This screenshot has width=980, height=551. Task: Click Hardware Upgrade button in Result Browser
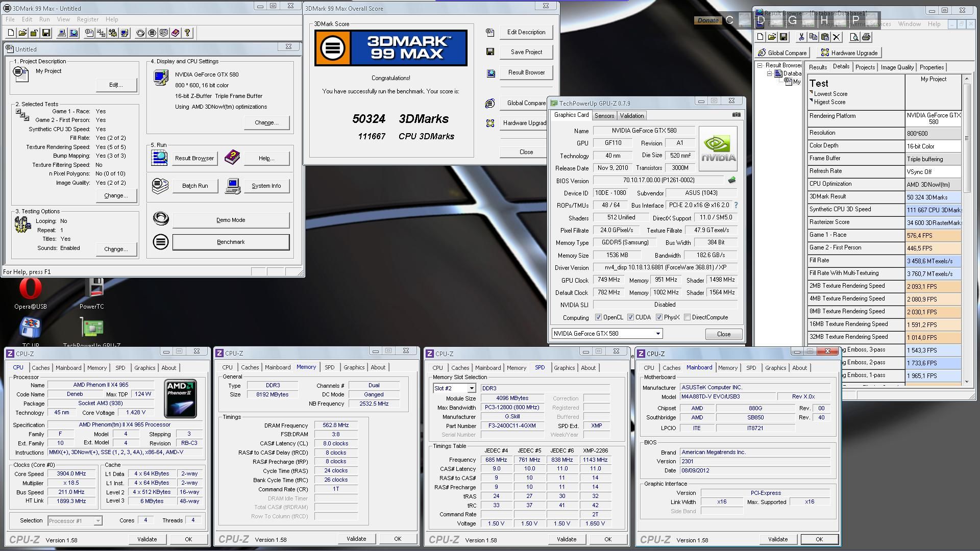pos(849,53)
